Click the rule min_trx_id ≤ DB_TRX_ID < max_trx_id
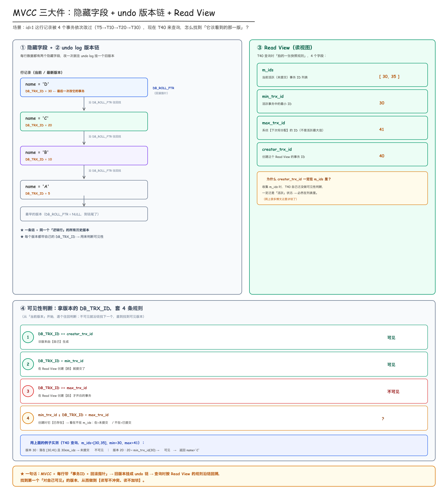The width and height of the screenshot is (448, 494). pyautogui.click(x=73, y=415)
